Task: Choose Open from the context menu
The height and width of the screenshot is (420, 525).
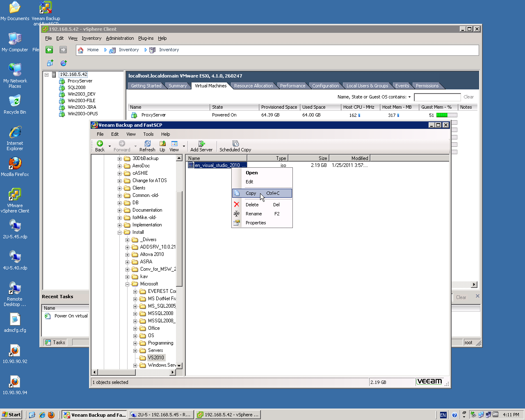Action: tap(262, 173)
